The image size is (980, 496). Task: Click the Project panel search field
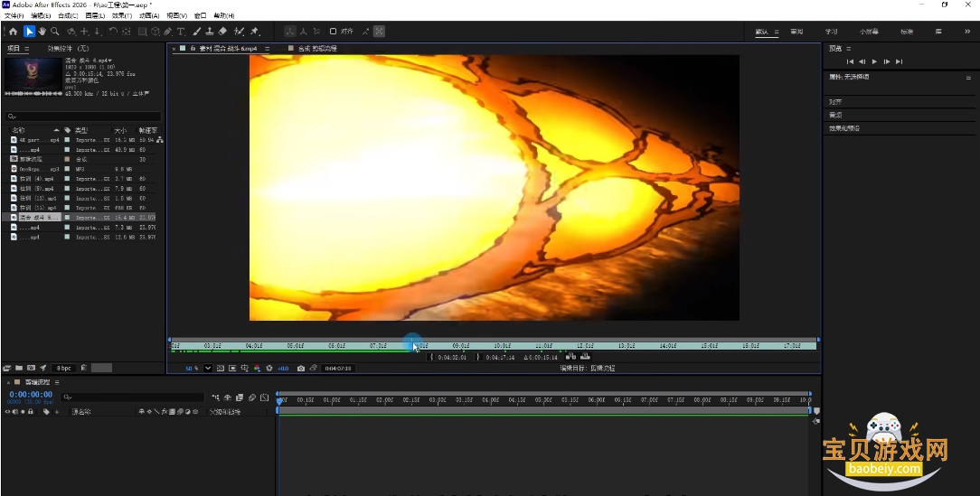(82, 117)
